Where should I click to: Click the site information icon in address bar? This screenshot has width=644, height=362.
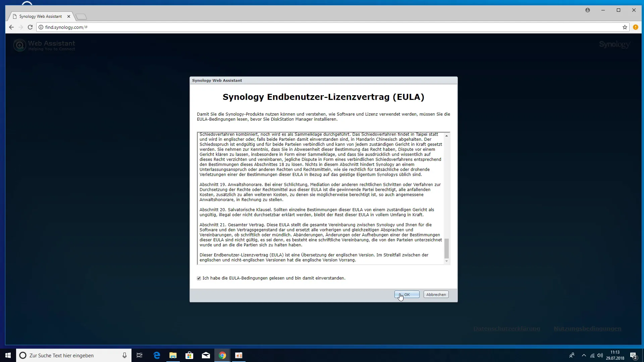tap(41, 27)
